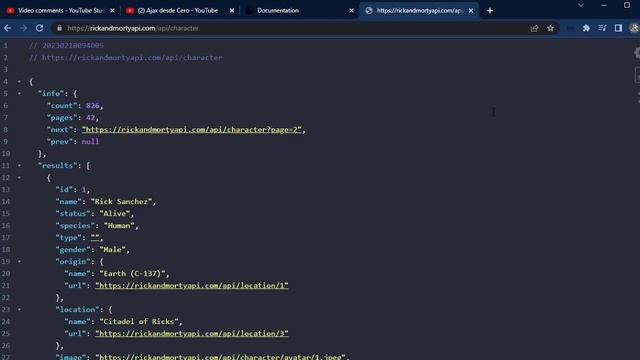640x360 pixels.
Task: Click the gender value "Male"
Action: point(113,250)
